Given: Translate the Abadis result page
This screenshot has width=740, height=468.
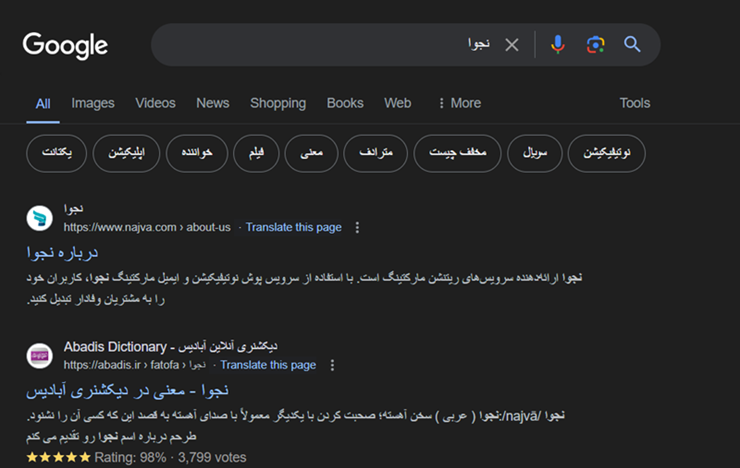Looking at the screenshot, I should click(268, 365).
